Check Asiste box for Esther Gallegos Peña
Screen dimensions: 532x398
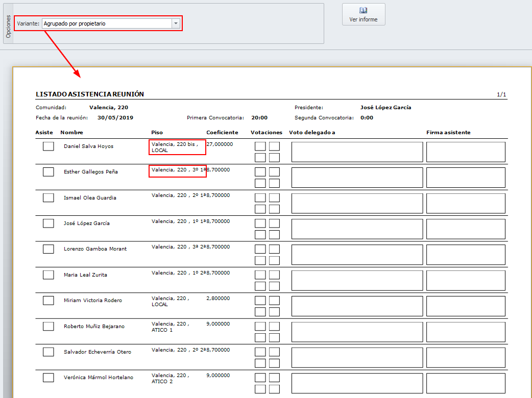pyautogui.click(x=49, y=172)
